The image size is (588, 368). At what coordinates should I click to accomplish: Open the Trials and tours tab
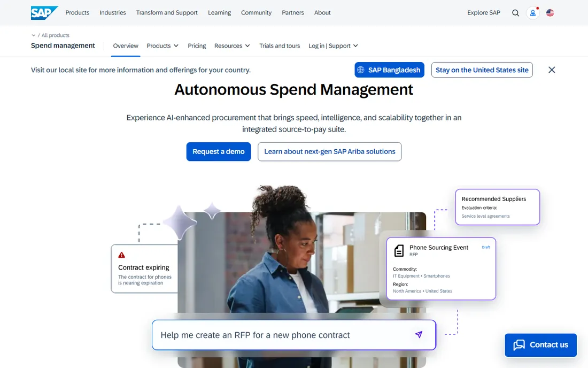point(280,46)
